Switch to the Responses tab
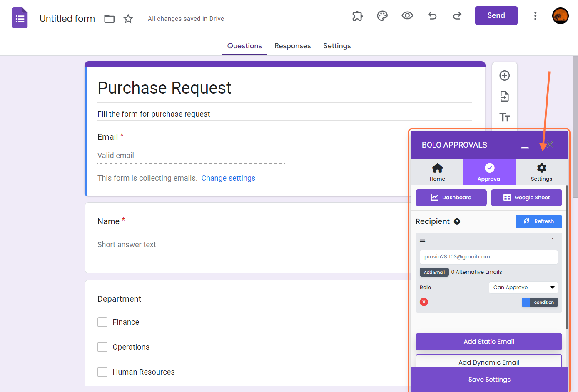The image size is (578, 392). (292, 46)
